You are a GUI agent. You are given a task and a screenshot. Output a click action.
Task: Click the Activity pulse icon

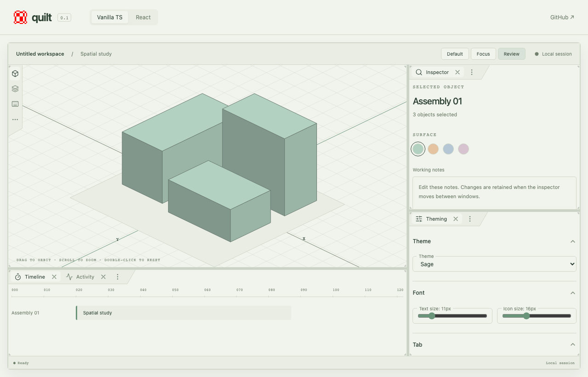(x=69, y=277)
